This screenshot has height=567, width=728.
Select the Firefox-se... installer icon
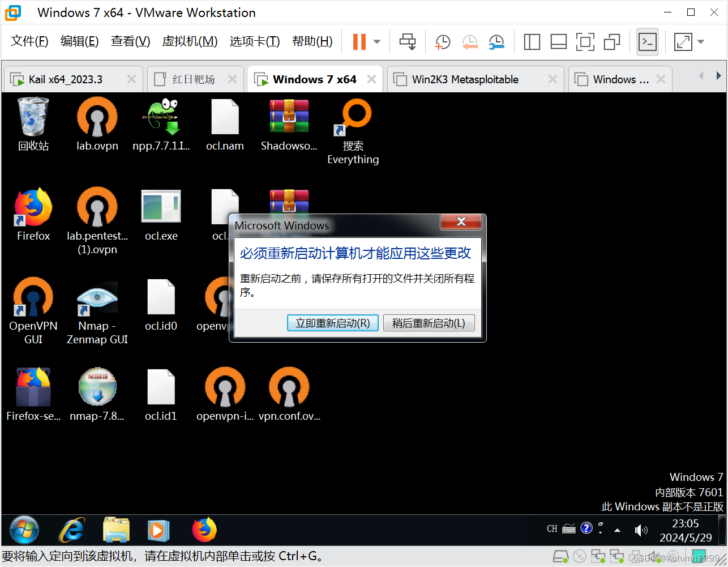[x=33, y=395]
